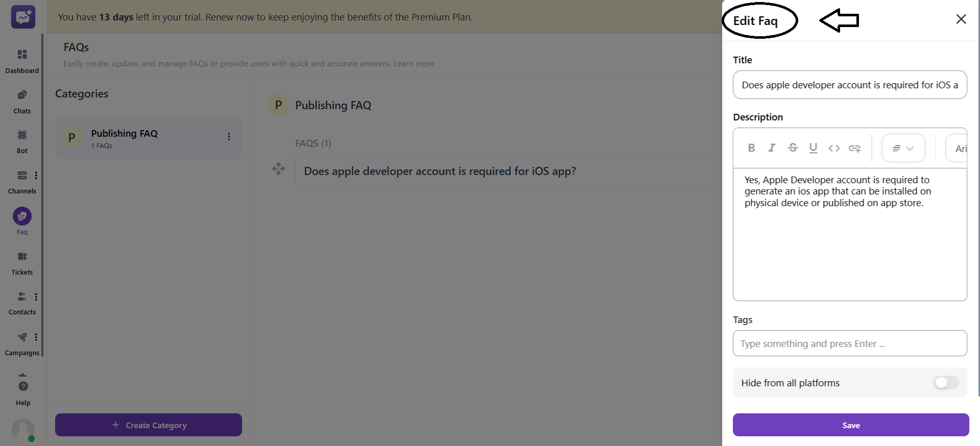
Task: Insert a link via toolbar icon
Action: [x=854, y=148]
